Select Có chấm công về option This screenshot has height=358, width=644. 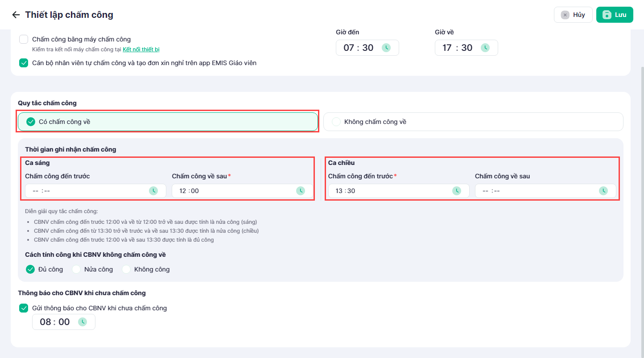pyautogui.click(x=168, y=122)
